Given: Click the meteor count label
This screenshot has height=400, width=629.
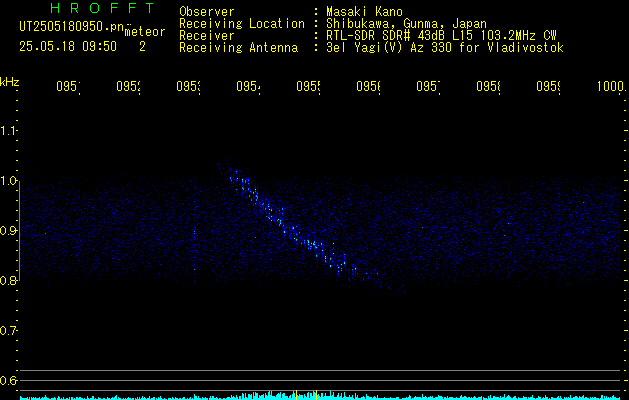Looking at the screenshot, I should pos(145,32).
